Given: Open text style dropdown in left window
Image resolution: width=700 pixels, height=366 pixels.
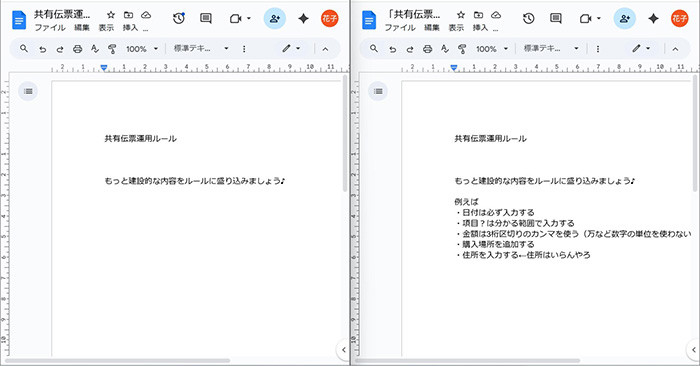Looking at the screenshot, I should click(201, 48).
